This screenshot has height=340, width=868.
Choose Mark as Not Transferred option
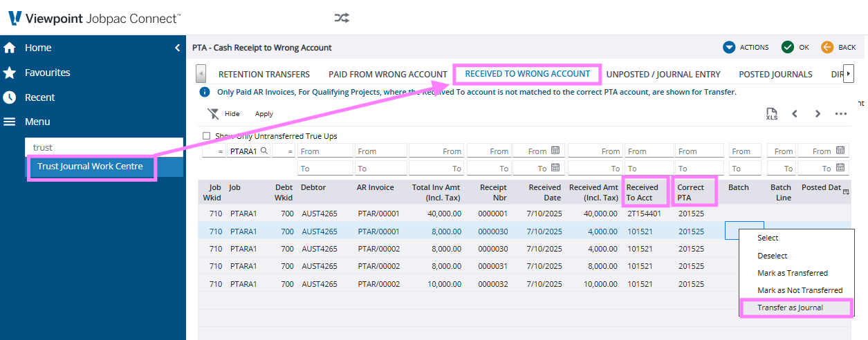800,290
